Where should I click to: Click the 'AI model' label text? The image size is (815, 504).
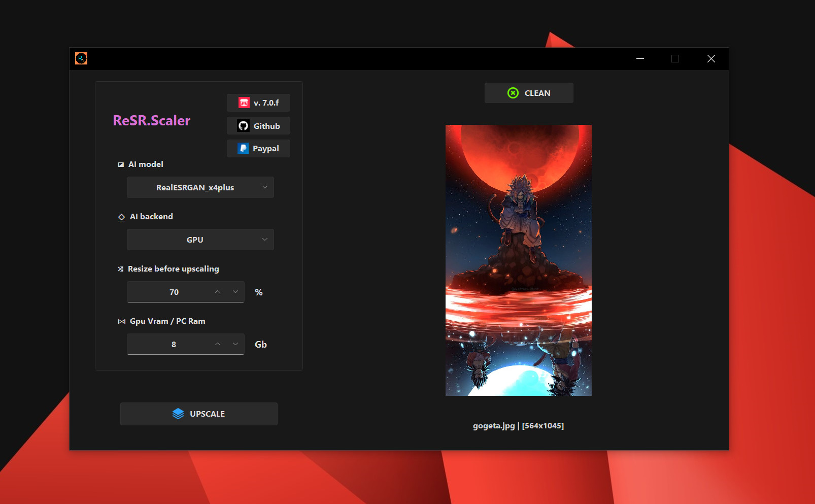(x=146, y=164)
